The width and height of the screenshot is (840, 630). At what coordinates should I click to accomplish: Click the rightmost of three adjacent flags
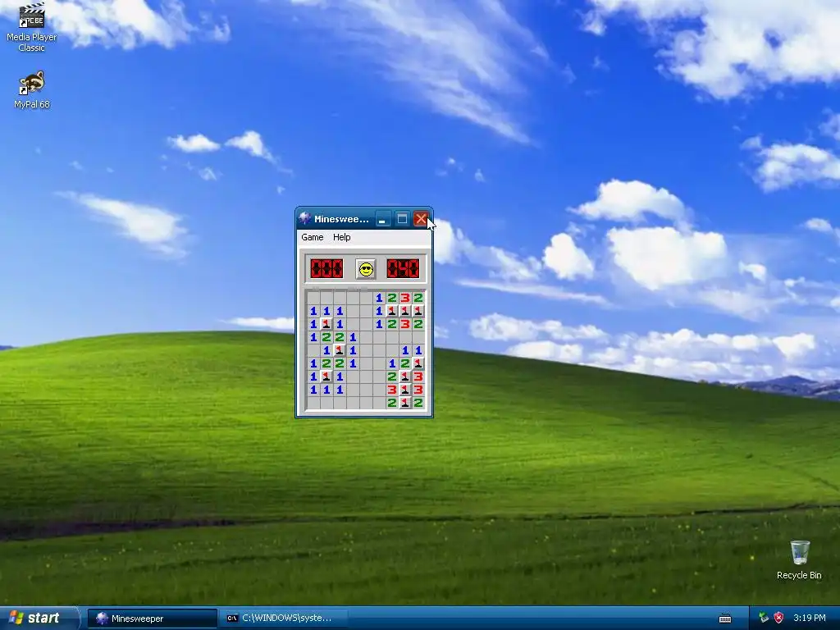coord(418,311)
